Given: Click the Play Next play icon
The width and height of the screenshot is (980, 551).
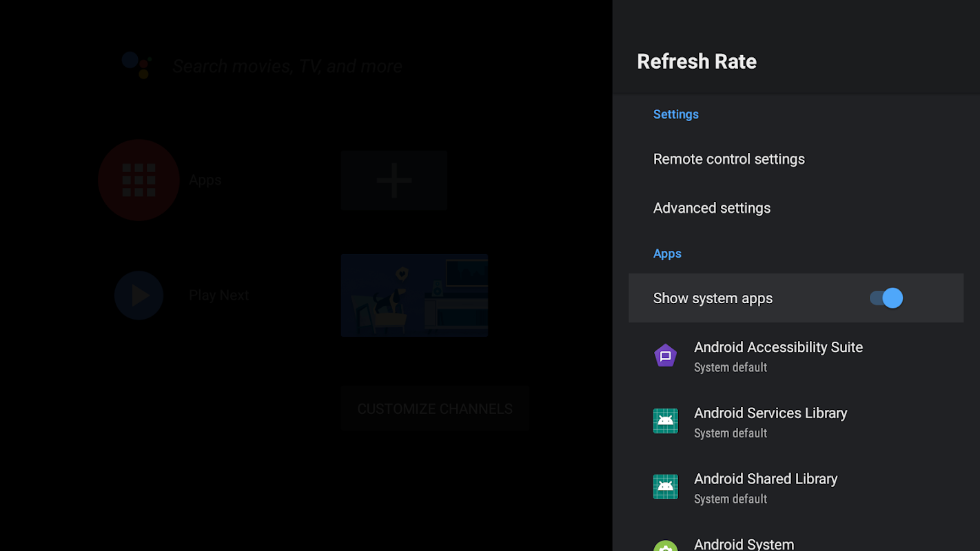Looking at the screenshot, I should [139, 295].
